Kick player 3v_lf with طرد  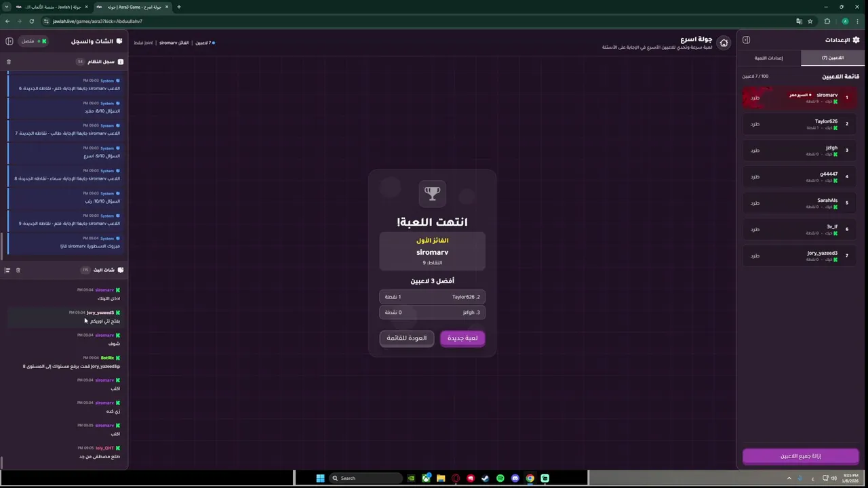click(x=755, y=230)
